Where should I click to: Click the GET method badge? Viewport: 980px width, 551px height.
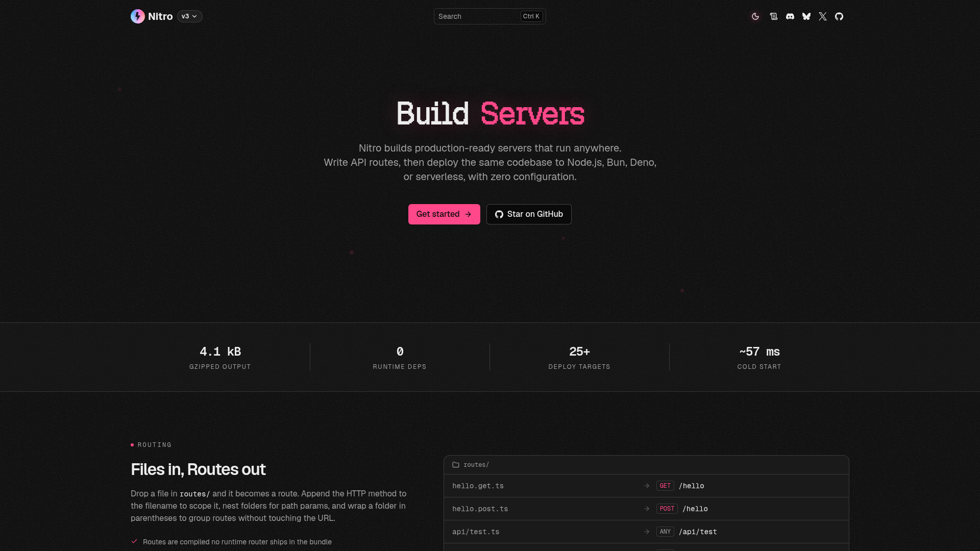click(x=665, y=486)
